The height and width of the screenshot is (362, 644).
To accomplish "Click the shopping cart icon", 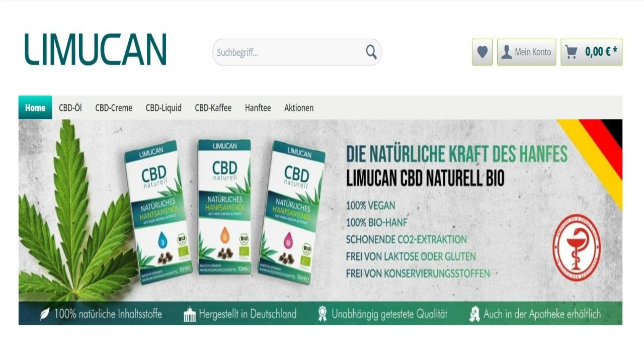I will [x=571, y=52].
